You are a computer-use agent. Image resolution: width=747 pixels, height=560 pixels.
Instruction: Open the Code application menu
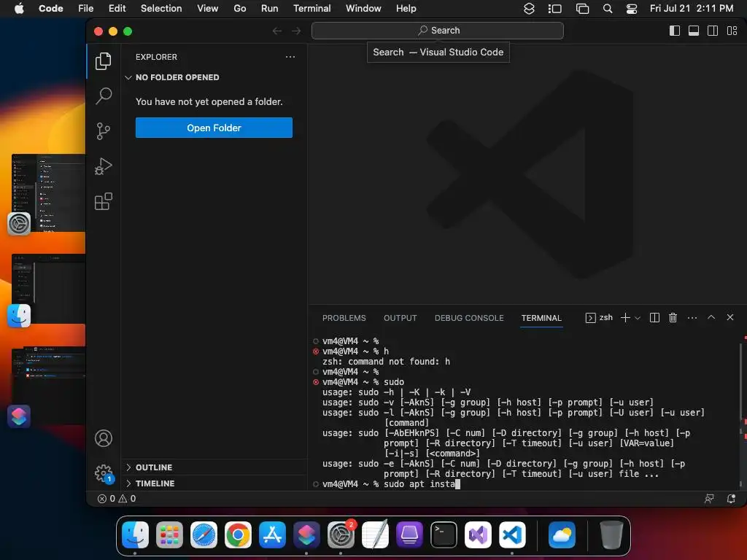[x=51, y=8]
